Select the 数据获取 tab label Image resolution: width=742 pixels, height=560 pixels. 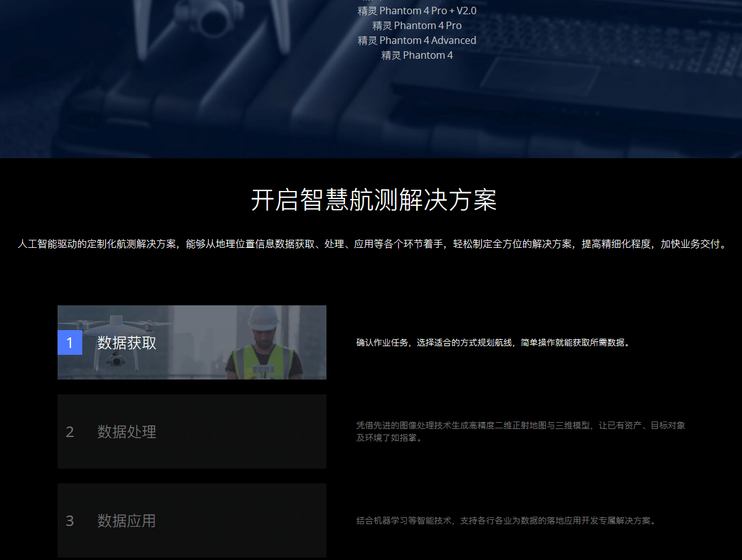pos(127,342)
